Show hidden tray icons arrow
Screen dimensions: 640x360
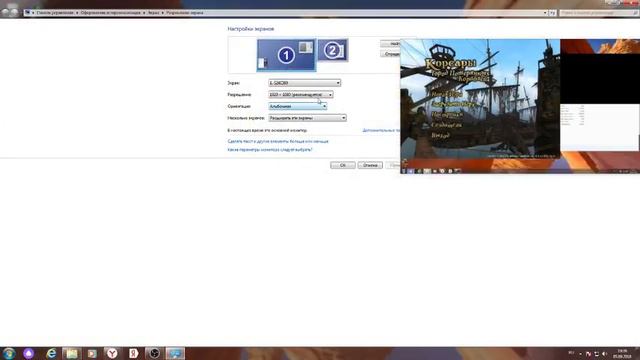(x=580, y=354)
